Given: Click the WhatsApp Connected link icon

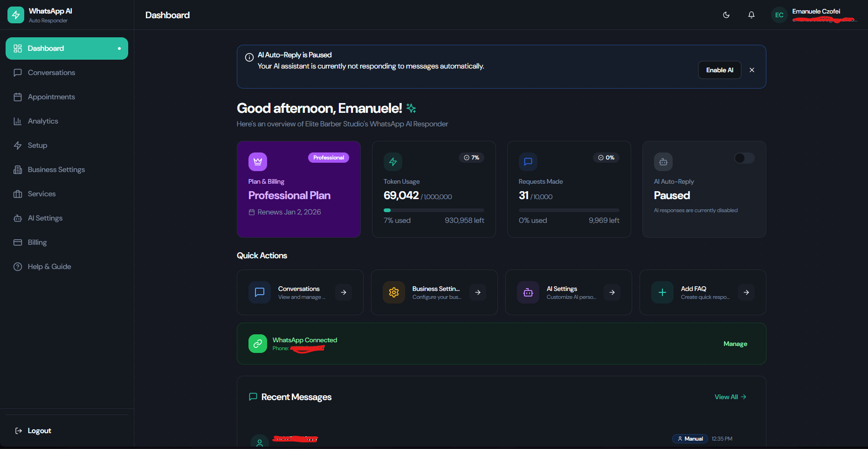Looking at the screenshot, I should click(x=258, y=344).
